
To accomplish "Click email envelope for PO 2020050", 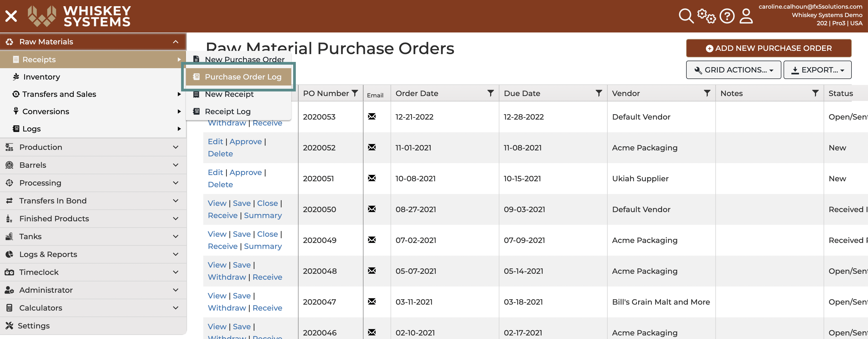I will point(372,209).
